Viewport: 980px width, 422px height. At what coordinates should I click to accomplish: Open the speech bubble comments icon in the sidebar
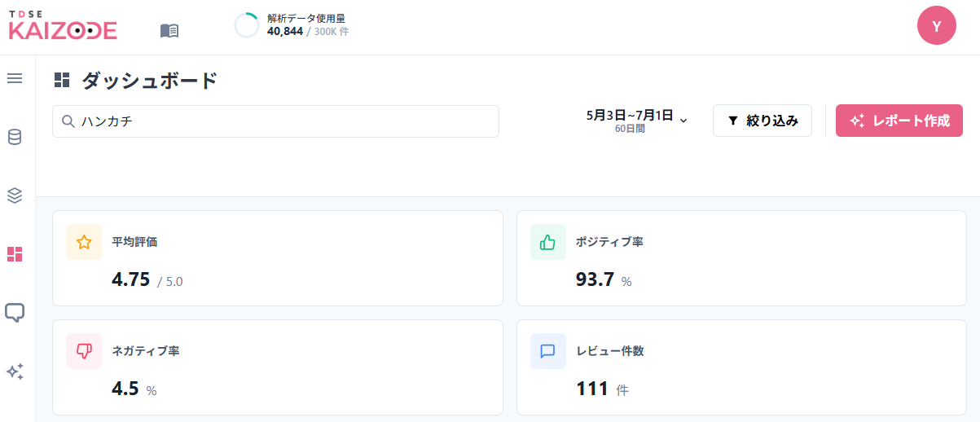coord(15,313)
